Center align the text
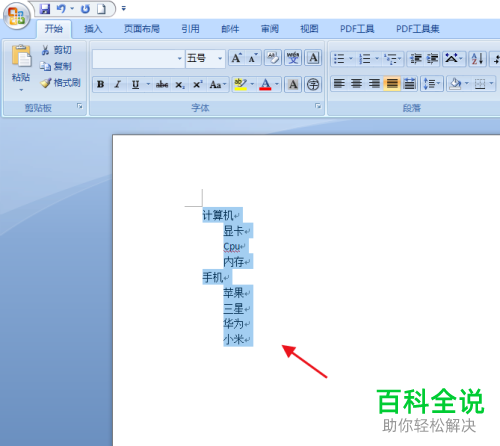The image size is (500, 446). point(357,84)
